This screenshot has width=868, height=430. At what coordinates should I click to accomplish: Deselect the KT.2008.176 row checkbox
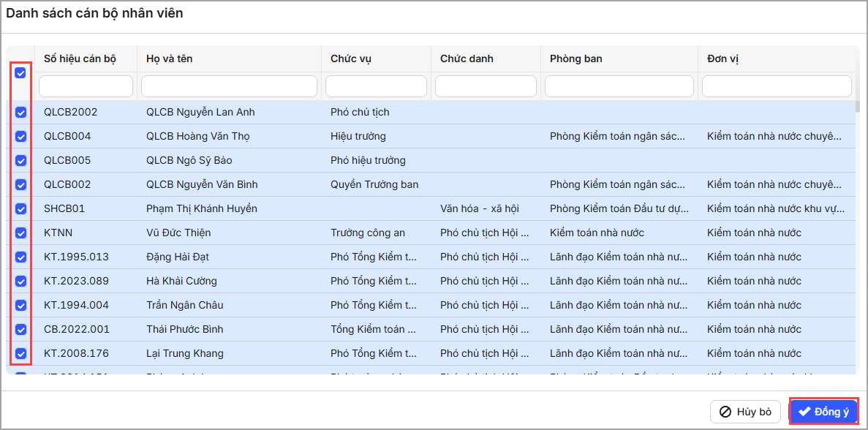[x=20, y=354]
